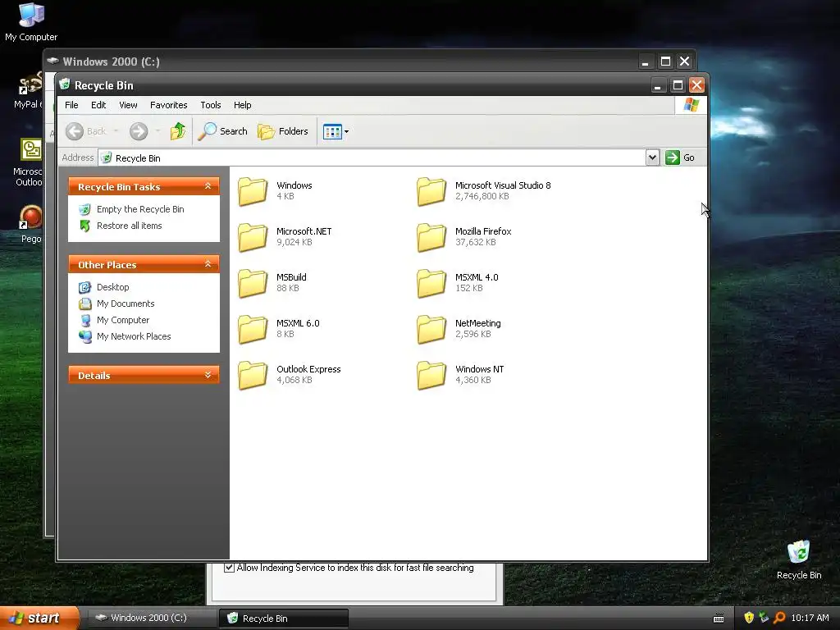Select the MSXML 4.0 folder icon
840x630 pixels.
click(x=431, y=283)
